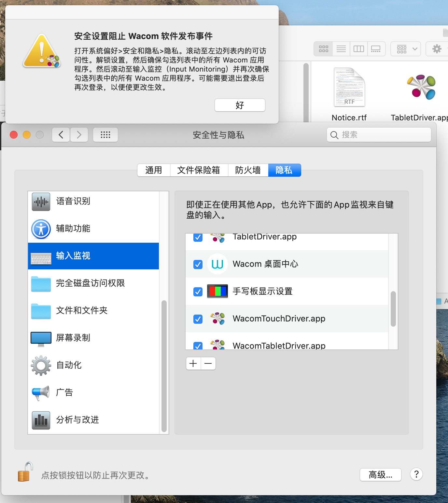Select 广告 in the privacy list
The width and height of the screenshot is (448, 503).
pyautogui.click(x=93, y=393)
